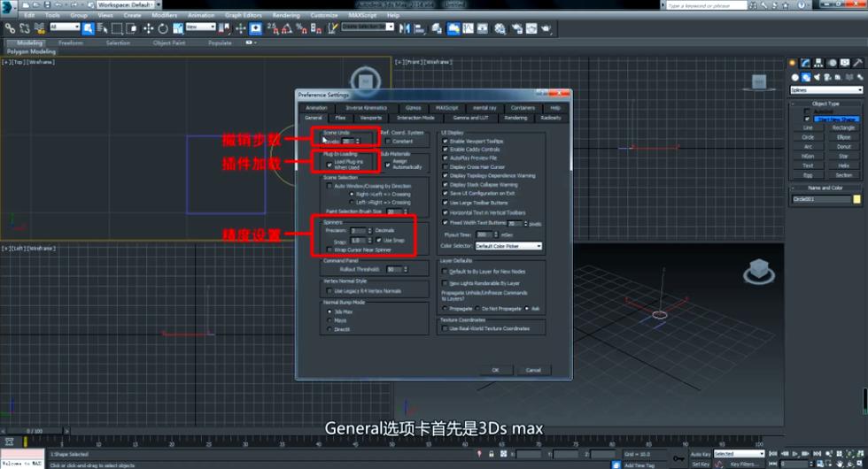Open the Gamma and LUT tab
868x469 pixels.
click(470, 118)
